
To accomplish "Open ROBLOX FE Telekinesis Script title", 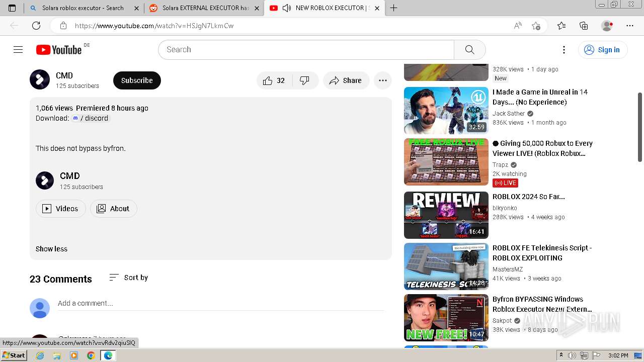I will point(542,253).
